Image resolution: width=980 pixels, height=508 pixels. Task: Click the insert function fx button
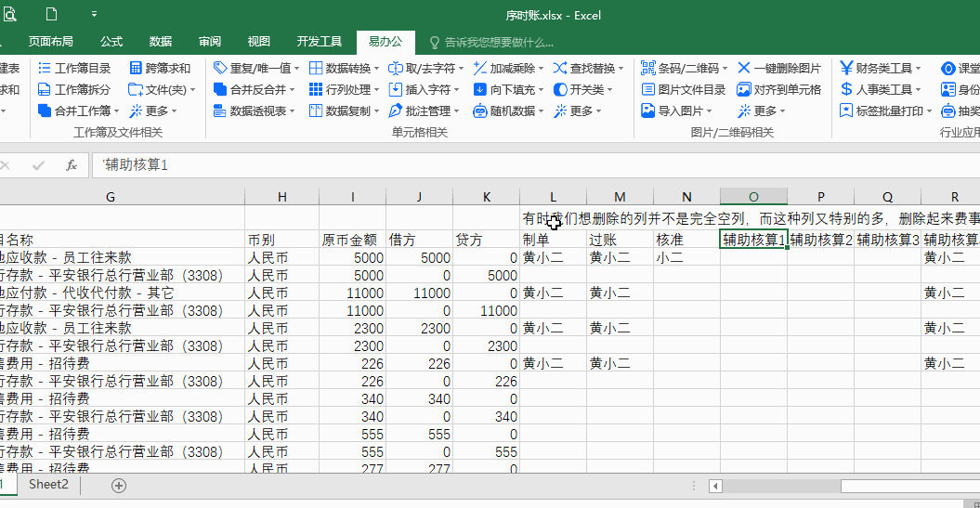[x=72, y=165]
